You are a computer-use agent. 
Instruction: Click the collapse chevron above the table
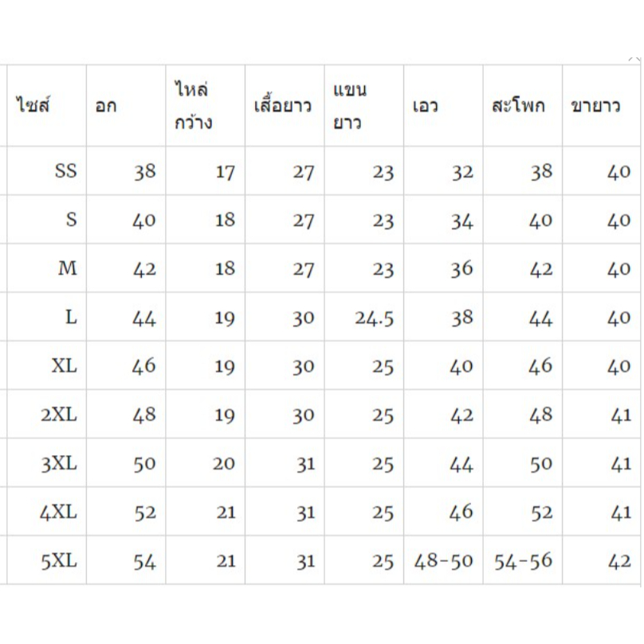(634, 59)
